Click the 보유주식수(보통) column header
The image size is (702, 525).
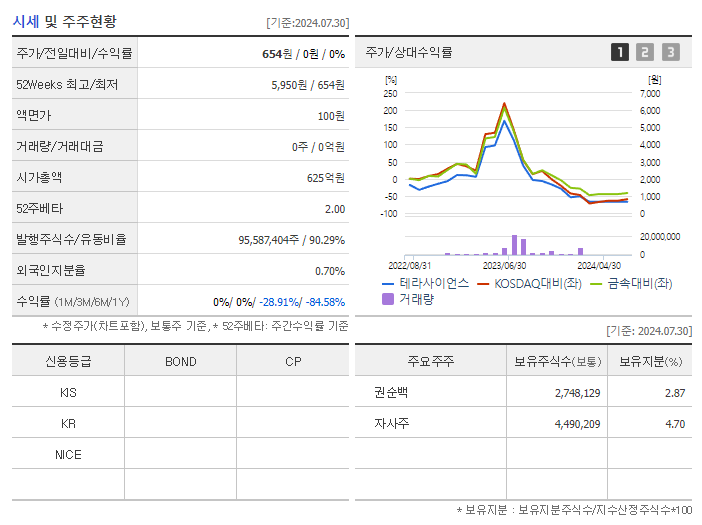[x=557, y=361]
